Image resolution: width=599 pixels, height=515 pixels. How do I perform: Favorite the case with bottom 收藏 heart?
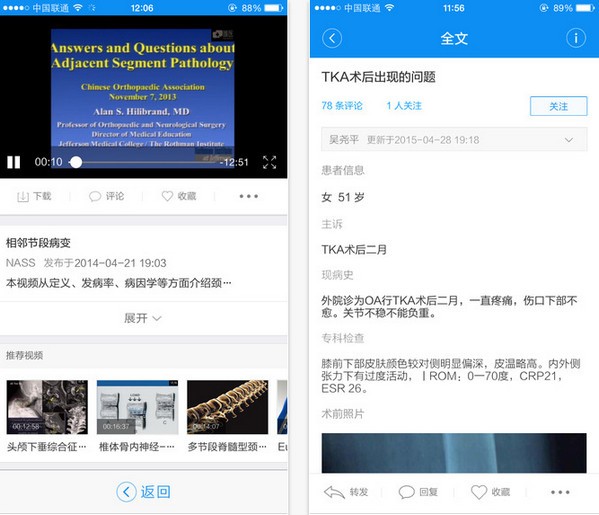479,492
